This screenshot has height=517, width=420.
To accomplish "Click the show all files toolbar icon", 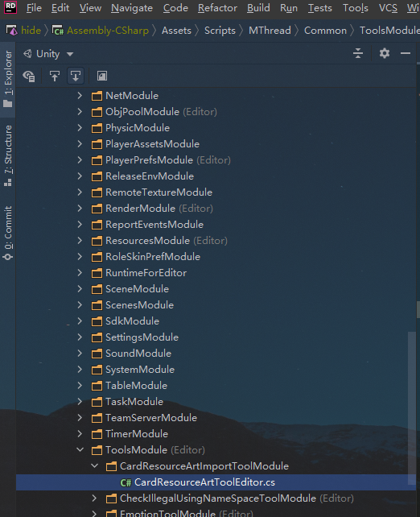I will pos(29,77).
